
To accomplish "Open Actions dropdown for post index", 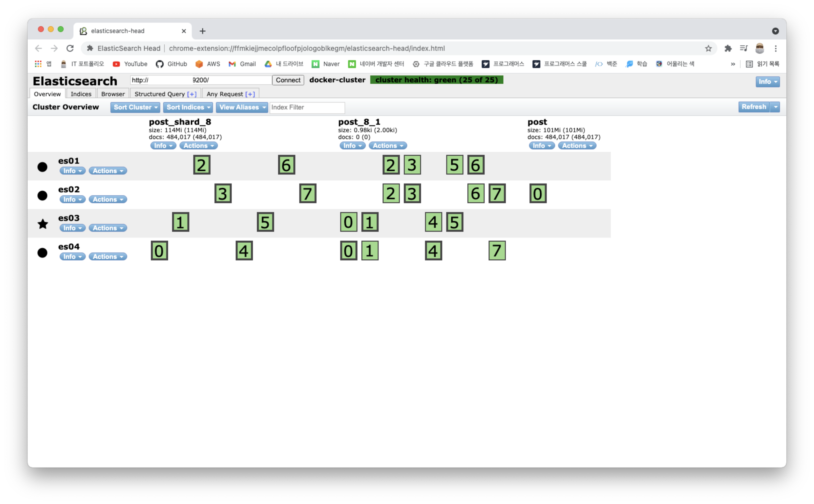I will point(577,146).
